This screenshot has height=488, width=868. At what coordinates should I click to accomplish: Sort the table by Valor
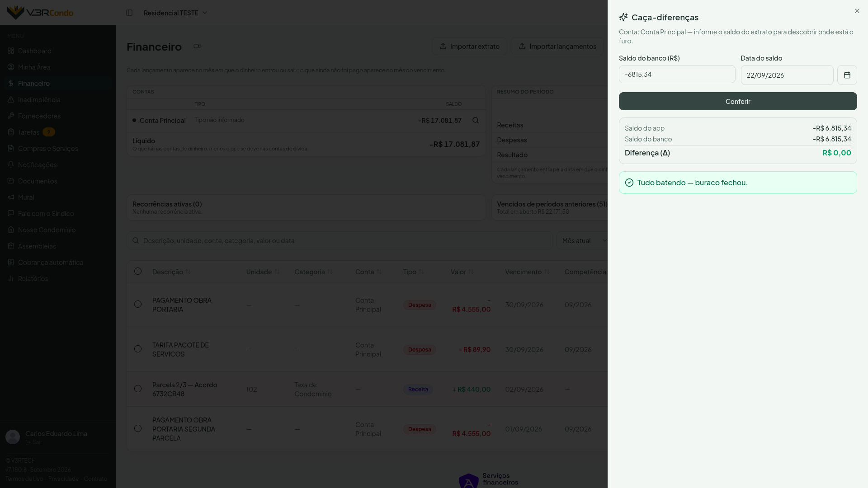[462, 272]
